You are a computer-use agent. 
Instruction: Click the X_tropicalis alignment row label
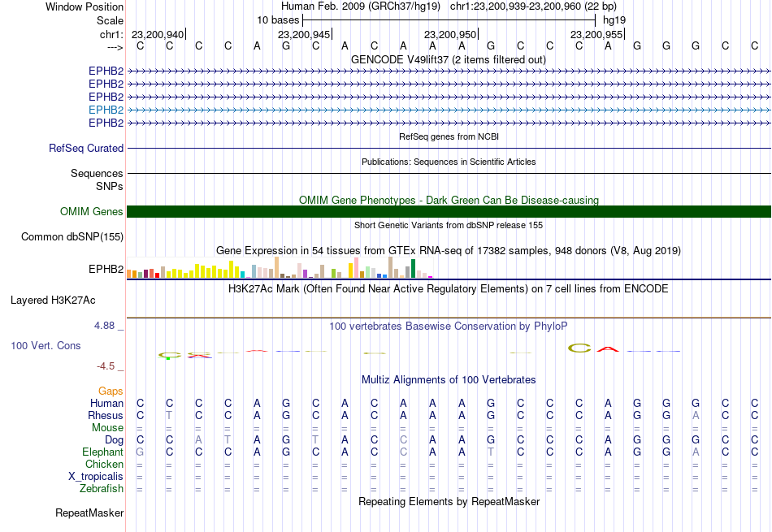pos(96,477)
